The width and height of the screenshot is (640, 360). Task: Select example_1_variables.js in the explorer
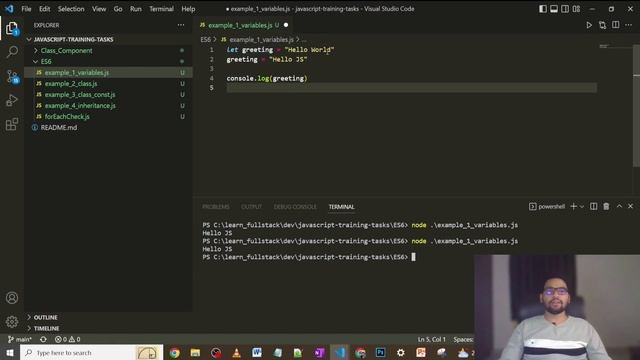(x=108, y=73)
